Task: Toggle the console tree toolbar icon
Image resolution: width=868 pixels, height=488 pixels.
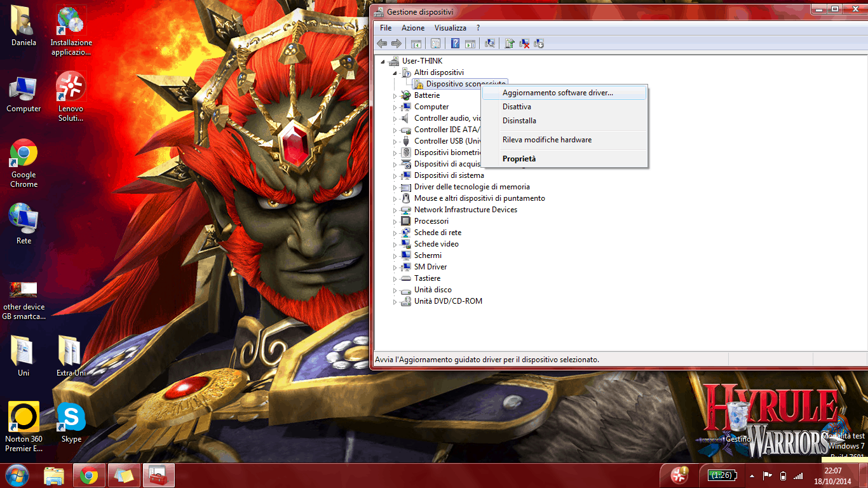Action: click(416, 43)
